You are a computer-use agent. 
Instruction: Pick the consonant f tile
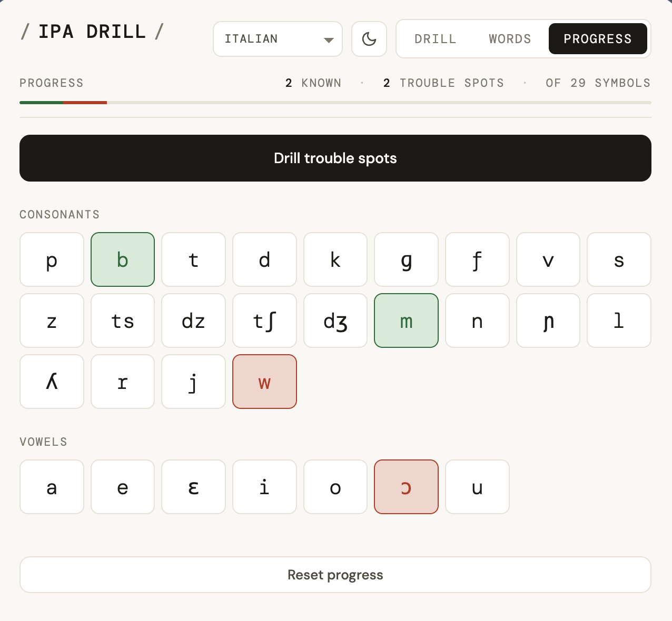pyautogui.click(x=477, y=259)
